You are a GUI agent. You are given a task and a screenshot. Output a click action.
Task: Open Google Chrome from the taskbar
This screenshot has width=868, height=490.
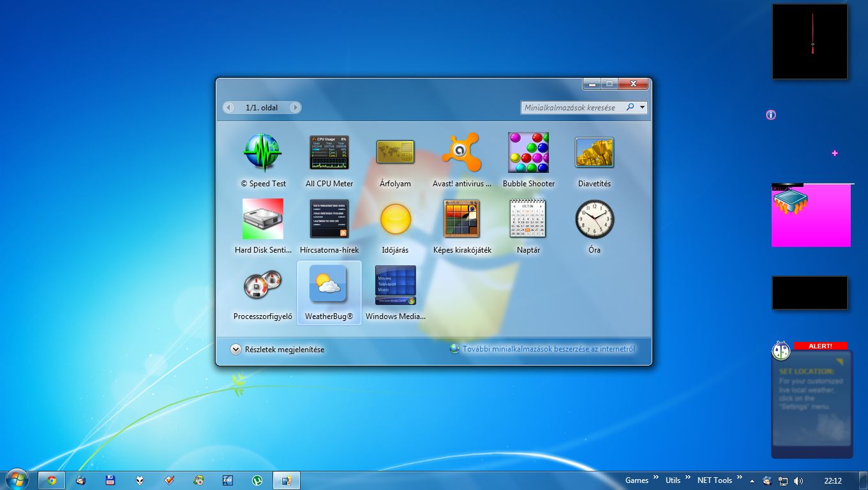click(52, 480)
